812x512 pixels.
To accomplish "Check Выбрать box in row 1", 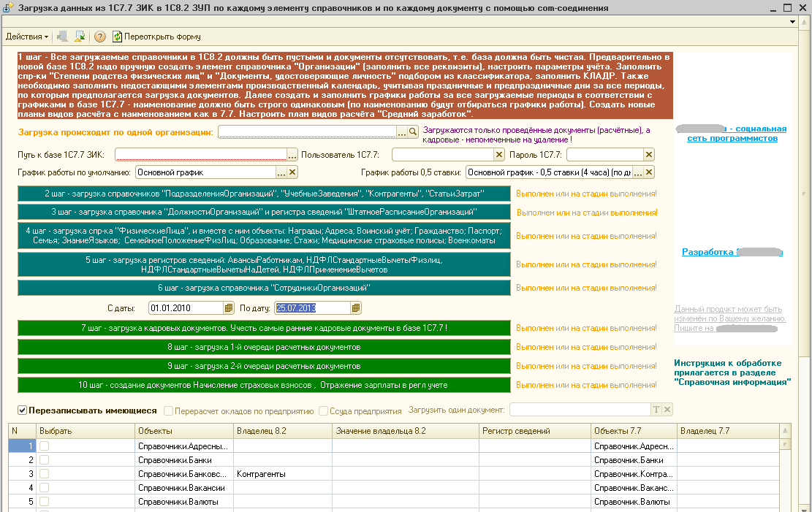I will coord(45,446).
